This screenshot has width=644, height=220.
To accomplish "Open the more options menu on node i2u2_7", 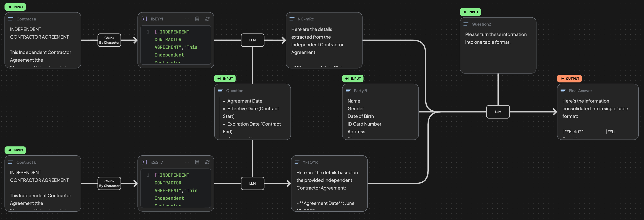I will pyautogui.click(x=187, y=162).
